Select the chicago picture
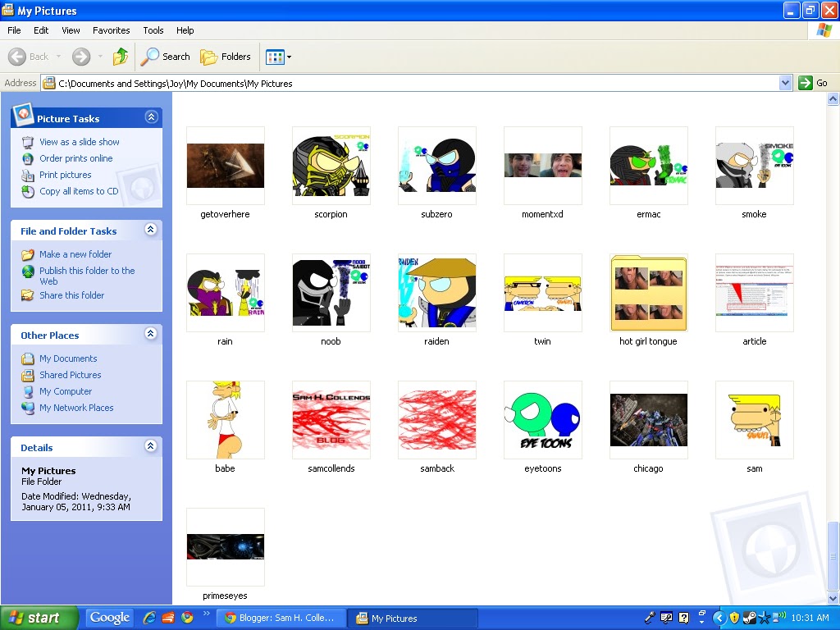 pyautogui.click(x=648, y=419)
